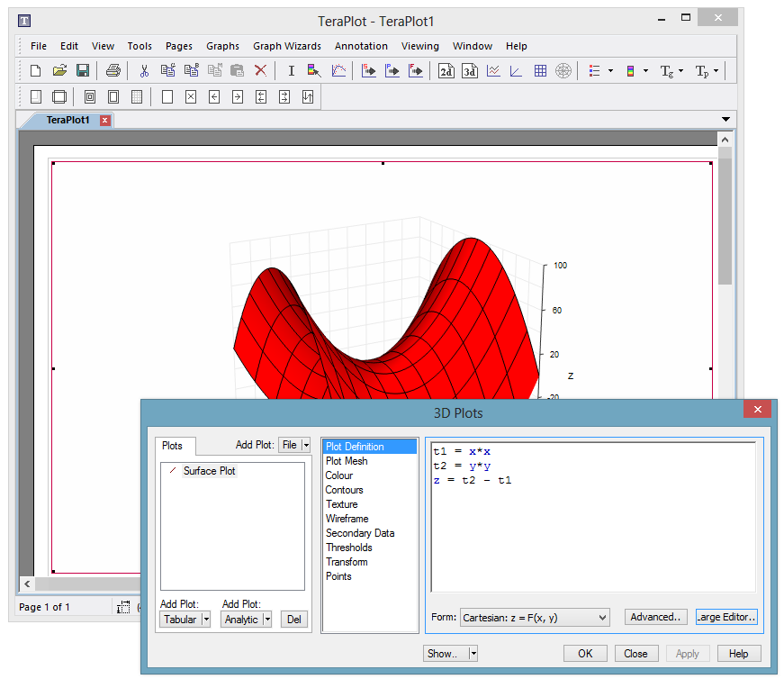The image size is (784, 679).
Task: Create a new document with toolbar icon
Action: 35,70
